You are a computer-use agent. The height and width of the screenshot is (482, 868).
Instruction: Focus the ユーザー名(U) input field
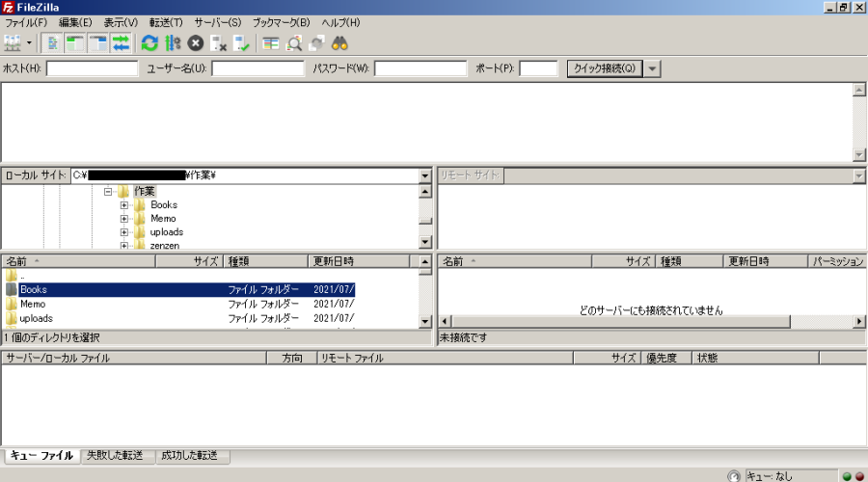coord(258,68)
